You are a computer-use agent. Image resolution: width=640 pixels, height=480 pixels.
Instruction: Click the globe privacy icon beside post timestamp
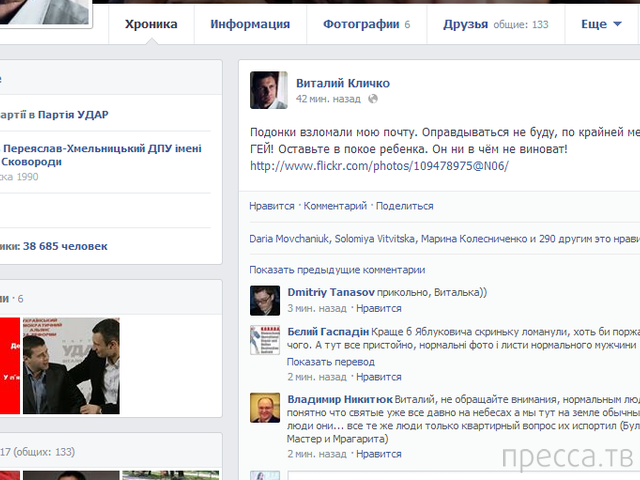[x=372, y=99]
